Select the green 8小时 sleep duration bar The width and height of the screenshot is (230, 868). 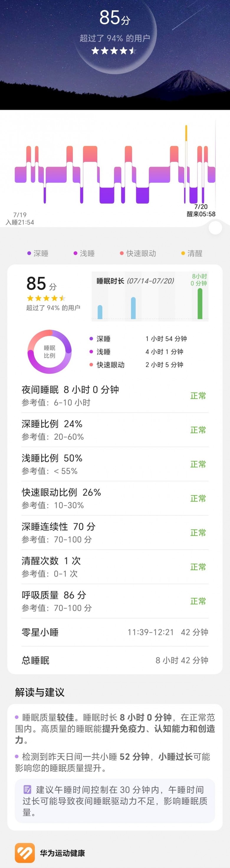coord(200,303)
